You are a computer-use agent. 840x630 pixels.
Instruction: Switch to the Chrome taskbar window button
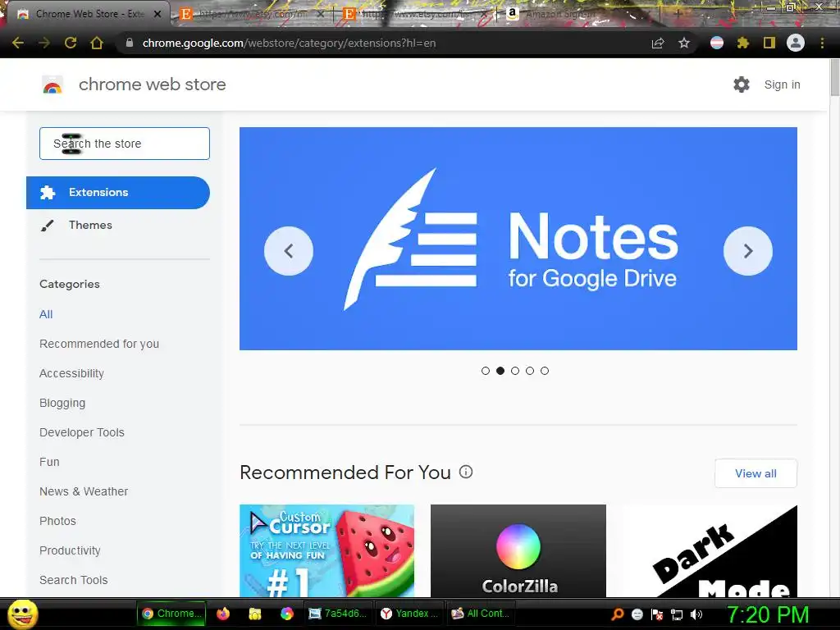pyautogui.click(x=171, y=614)
